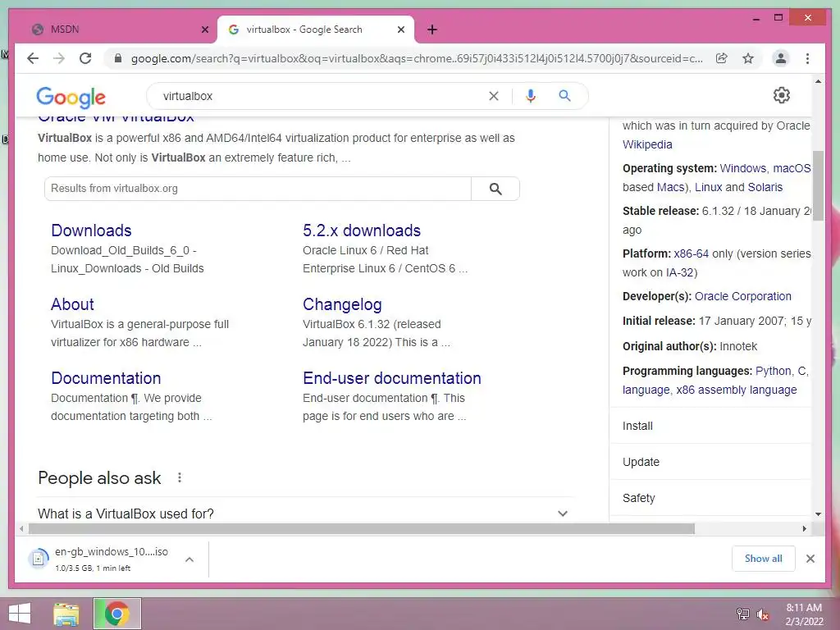Click the forward navigation arrow

59,58
